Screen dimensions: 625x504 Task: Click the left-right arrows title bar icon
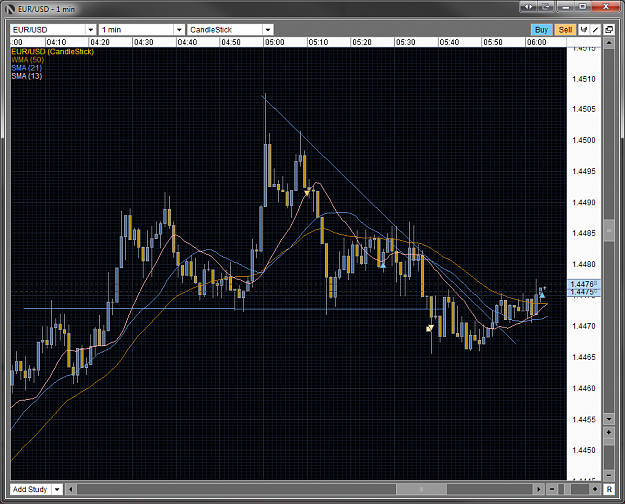tap(529, 7)
